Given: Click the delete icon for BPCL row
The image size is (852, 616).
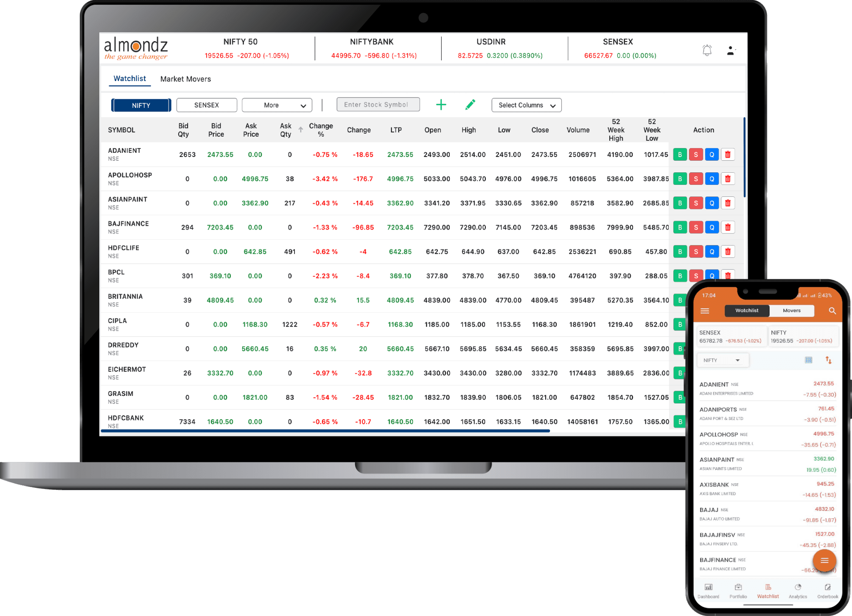Looking at the screenshot, I should coord(728,273).
